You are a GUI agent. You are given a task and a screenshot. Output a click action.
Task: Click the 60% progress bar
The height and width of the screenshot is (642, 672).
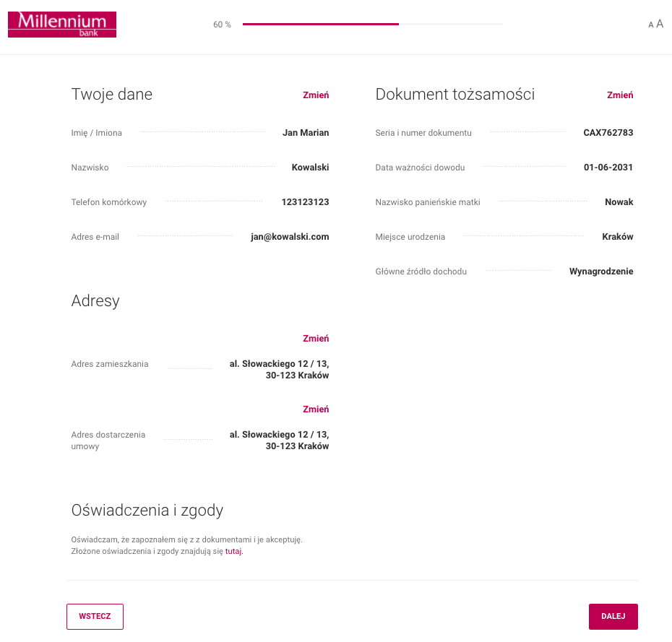tap(372, 25)
